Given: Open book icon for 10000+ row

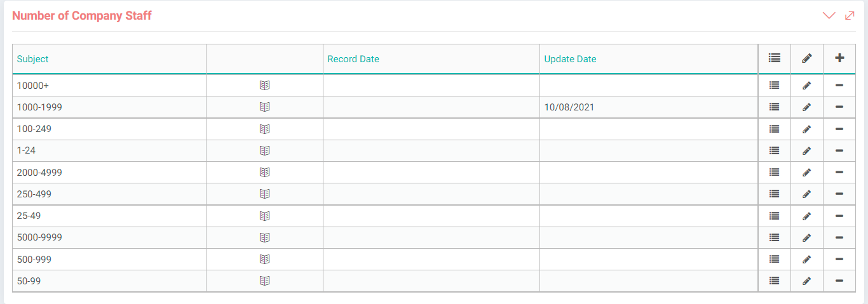Looking at the screenshot, I should coord(265,85).
